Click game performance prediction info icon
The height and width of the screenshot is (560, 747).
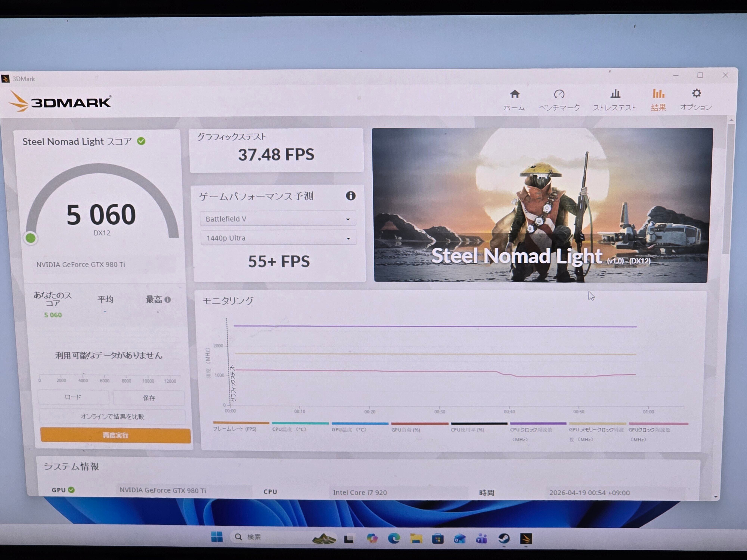pos(351,196)
